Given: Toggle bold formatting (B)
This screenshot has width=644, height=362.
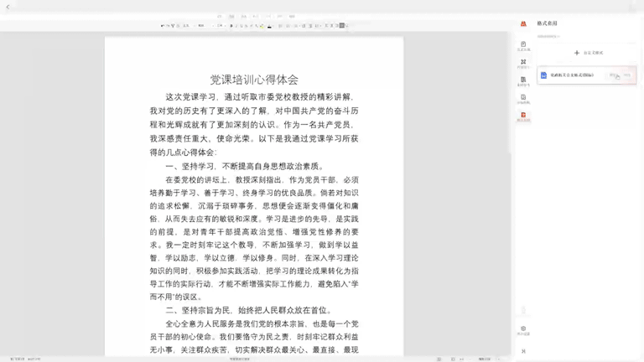Looking at the screenshot, I should pos(231,25).
